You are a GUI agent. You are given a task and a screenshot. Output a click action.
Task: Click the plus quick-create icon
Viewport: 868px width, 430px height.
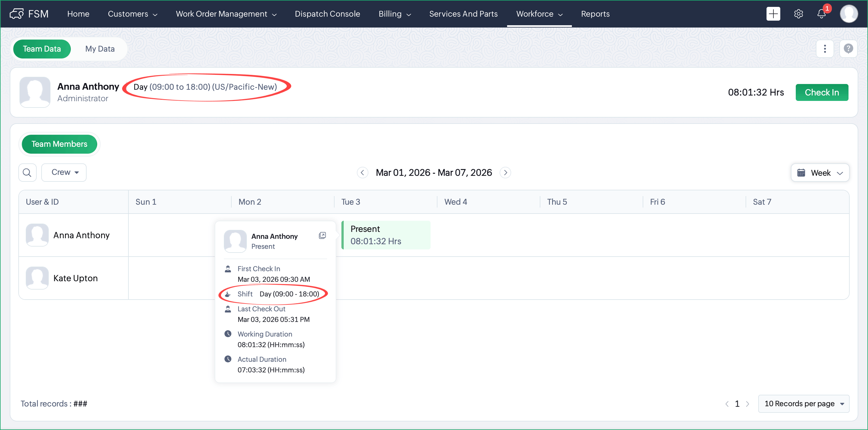(773, 14)
